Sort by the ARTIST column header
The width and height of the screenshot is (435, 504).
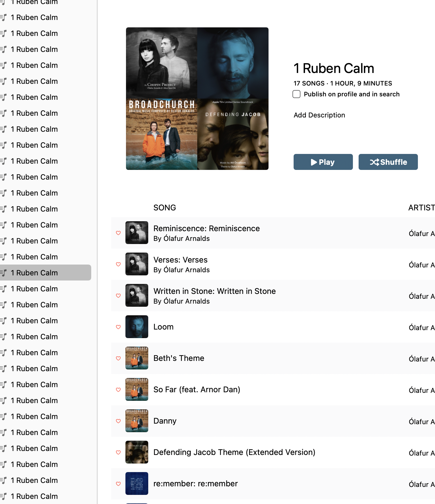422,208
